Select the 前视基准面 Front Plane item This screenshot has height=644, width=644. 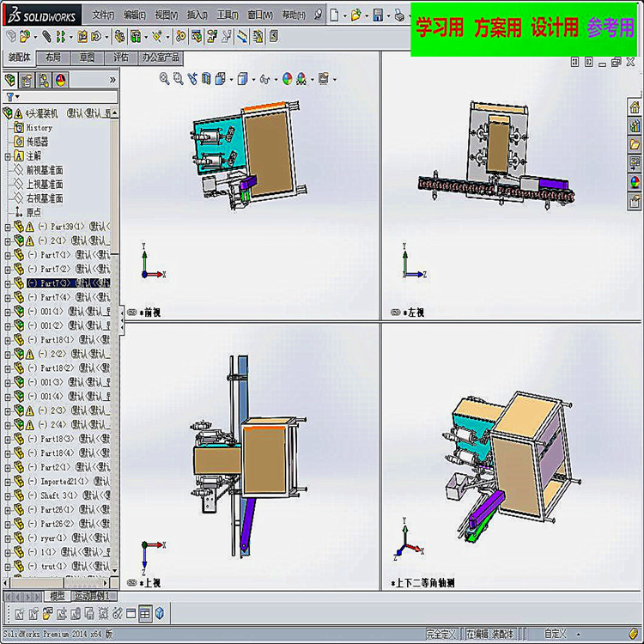[45, 170]
